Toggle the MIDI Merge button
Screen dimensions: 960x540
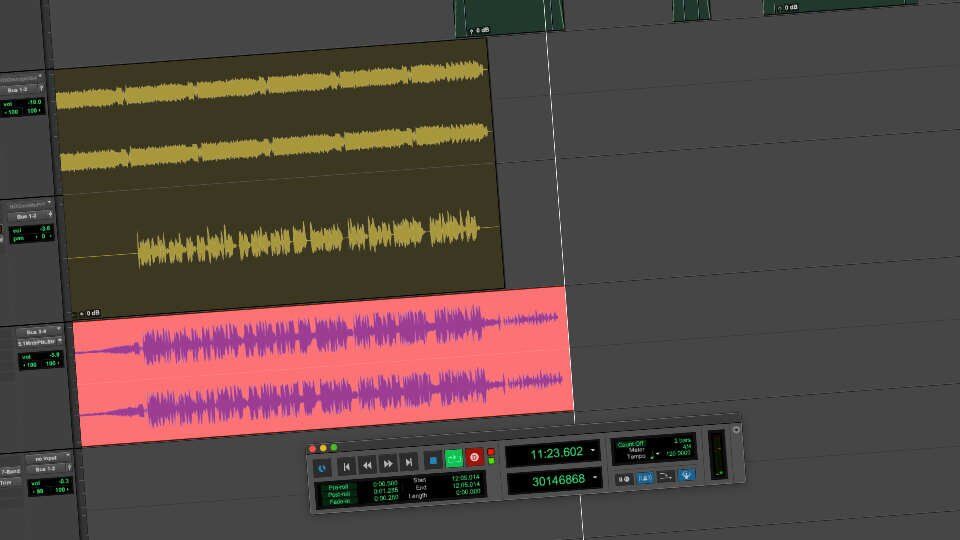[665, 476]
